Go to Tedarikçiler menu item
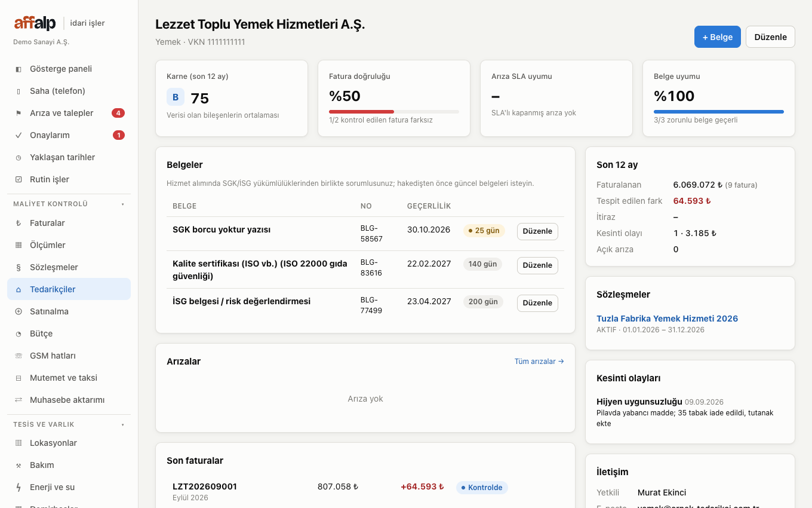Image resolution: width=812 pixels, height=508 pixels. tap(69, 289)
